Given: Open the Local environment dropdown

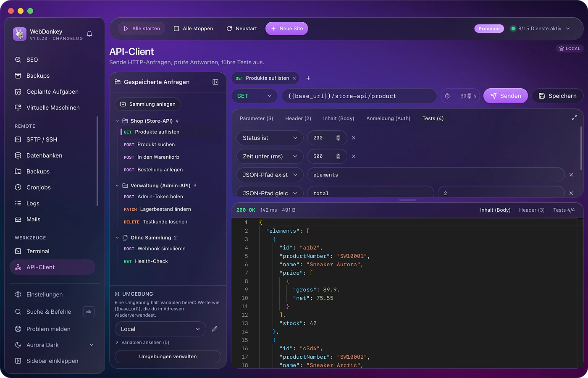Looking at the screenshot, I should (x=160, y=329).
